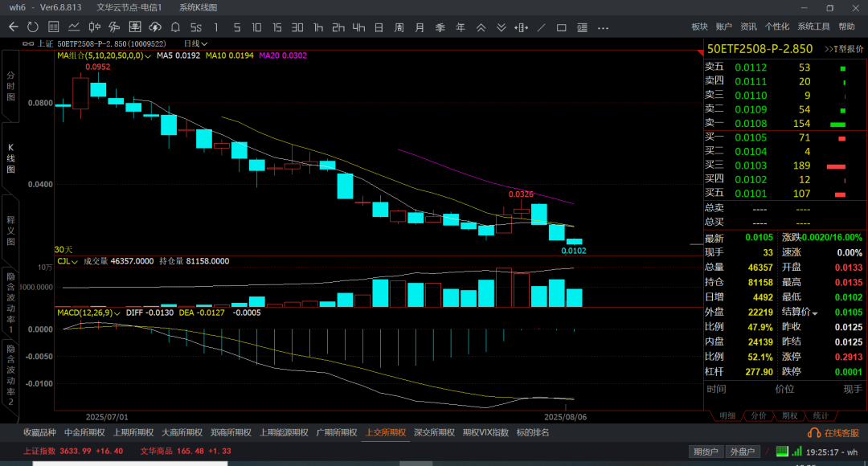This screenshot has width=868, height=466.
Task: Open the 资讯 menu
Action: [748, 27]
